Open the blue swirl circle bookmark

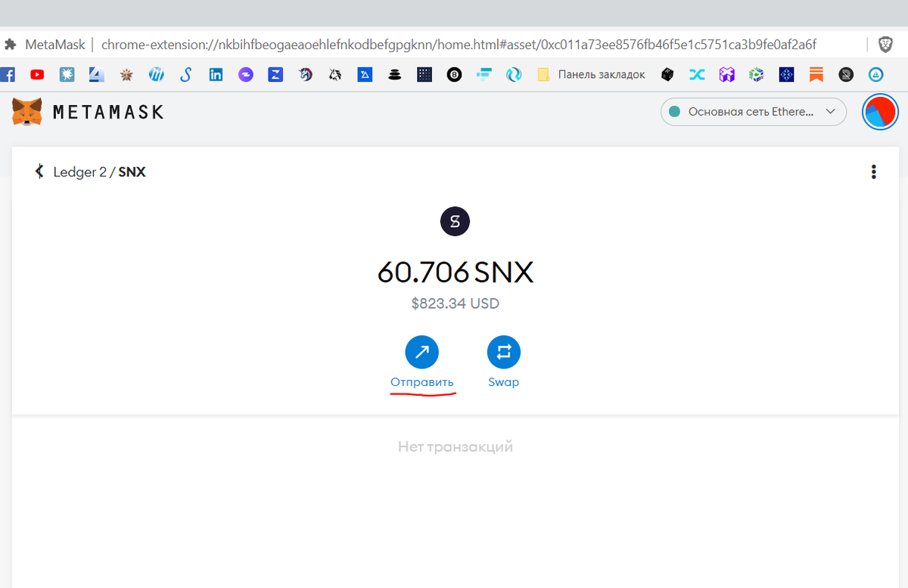click(514, 75)
